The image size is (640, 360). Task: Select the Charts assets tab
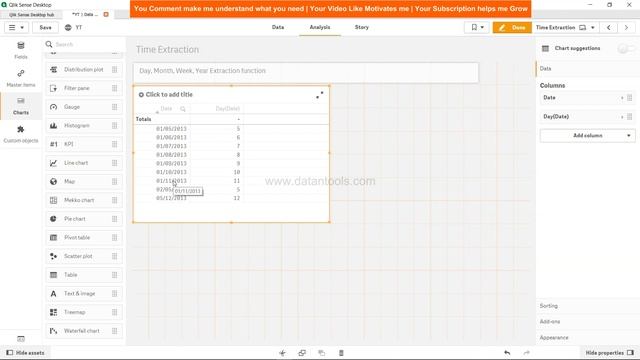click(21, 106)
